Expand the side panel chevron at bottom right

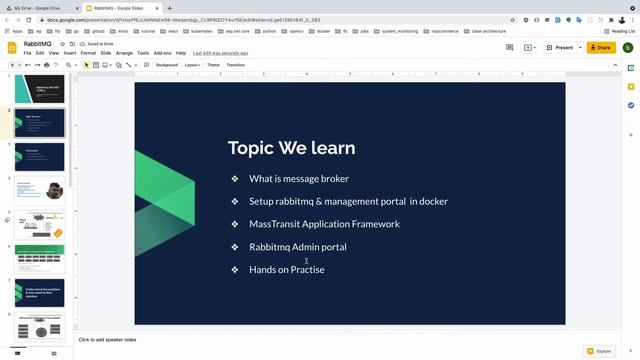pyautogui.click(x=631, y=351)
